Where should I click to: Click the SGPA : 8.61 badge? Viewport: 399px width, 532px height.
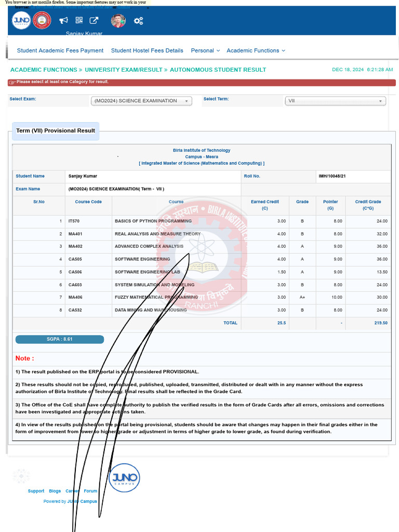(60, 339)
